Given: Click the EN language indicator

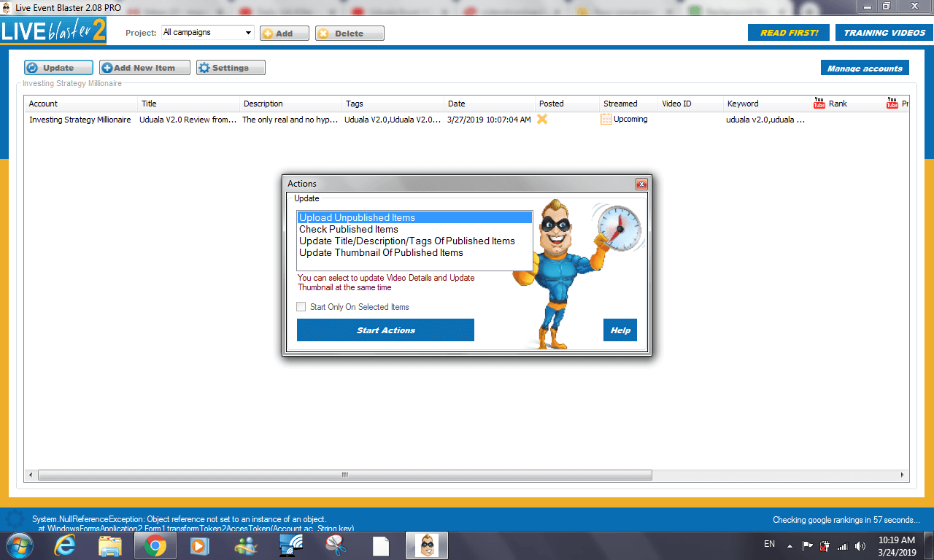Looking at the screenshot, I should 769,544.
